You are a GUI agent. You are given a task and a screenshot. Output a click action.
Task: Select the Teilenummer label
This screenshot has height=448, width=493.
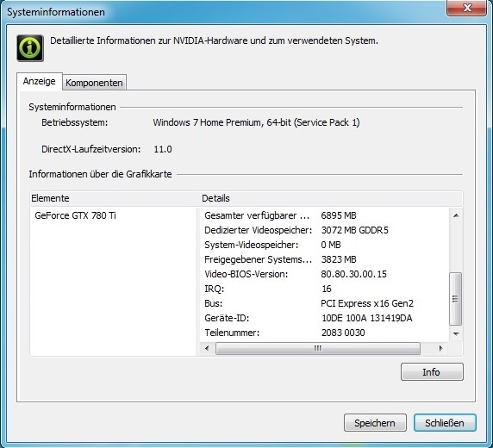point(232,333)
